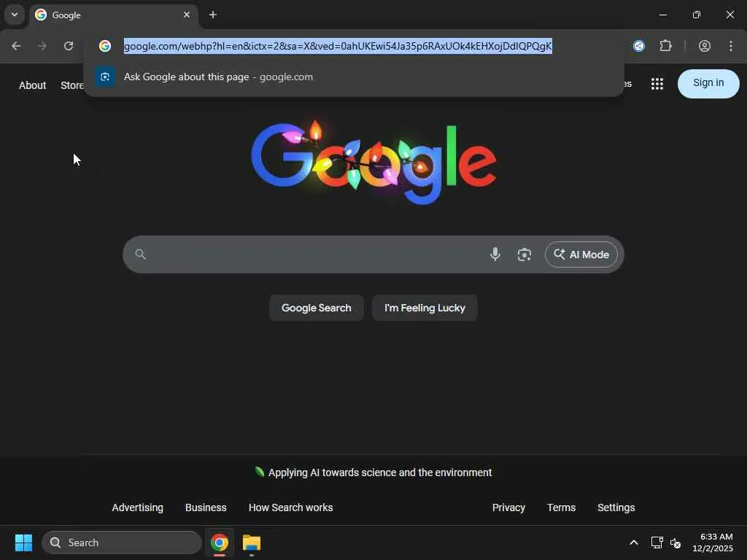Image resolution: width=747 pixels, height=560 pixels.
Task: Show hidden system tray icons
Action: click(x=634, y=542)
